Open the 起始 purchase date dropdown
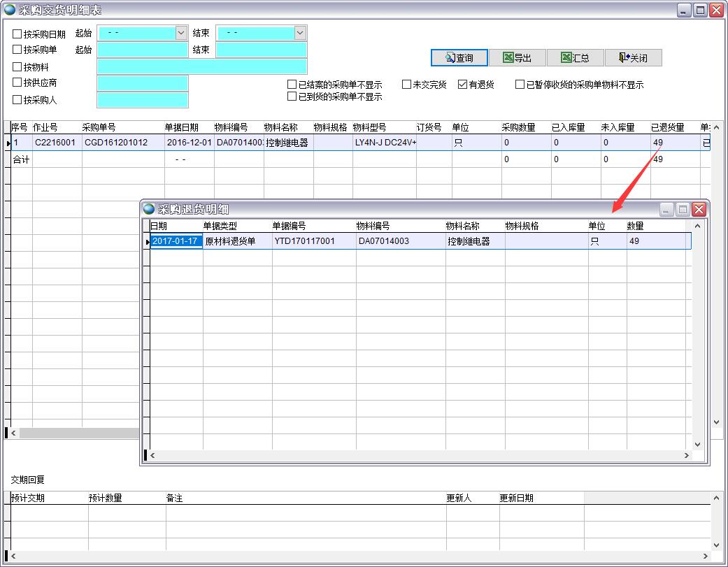 pos(181,33)
